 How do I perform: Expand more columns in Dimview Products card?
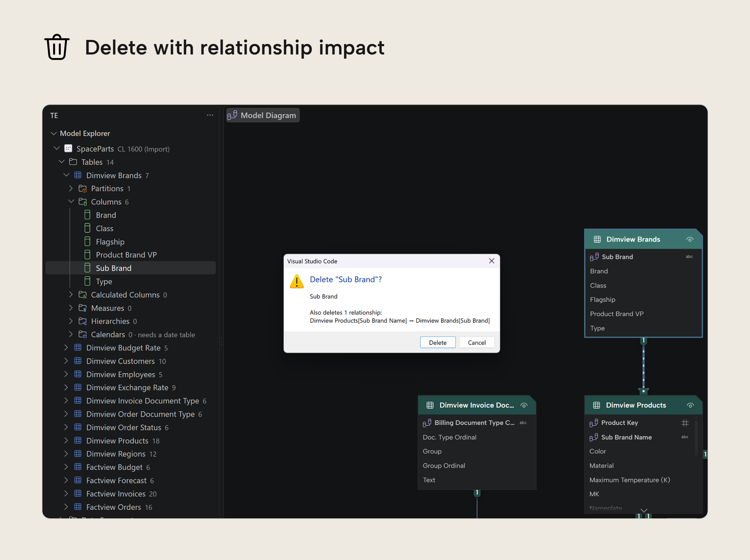pos(644,510)
